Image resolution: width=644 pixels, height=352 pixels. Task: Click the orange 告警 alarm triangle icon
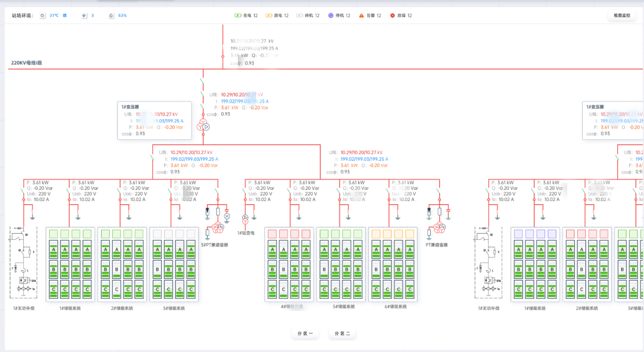click(361, 16)
